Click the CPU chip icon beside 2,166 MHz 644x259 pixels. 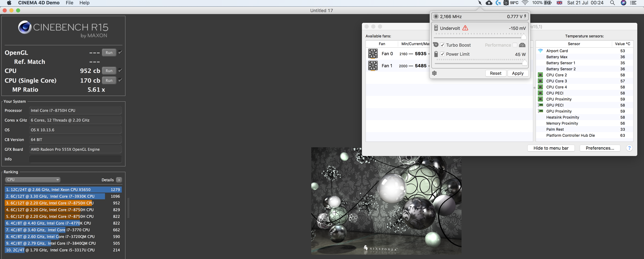click(x=436, y=16)
